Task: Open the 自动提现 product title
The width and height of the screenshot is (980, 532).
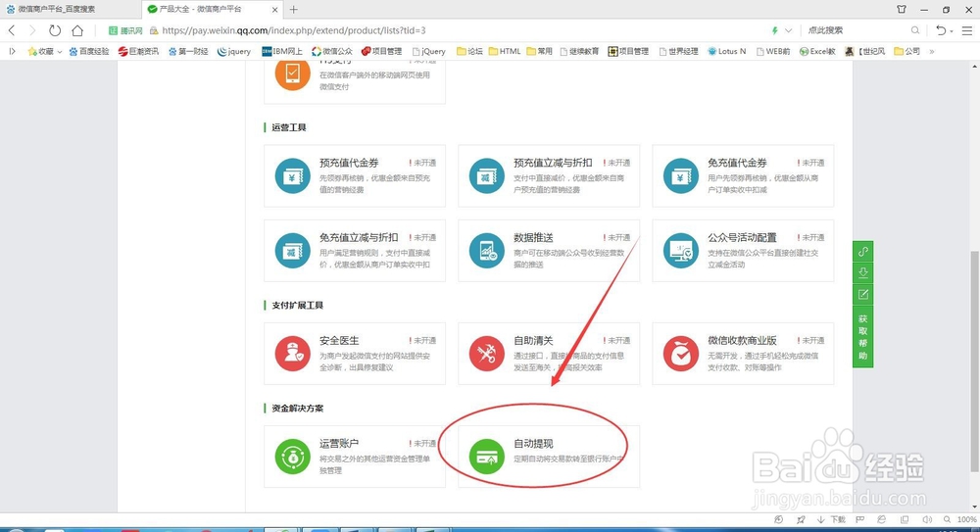Action: (533, 443)
